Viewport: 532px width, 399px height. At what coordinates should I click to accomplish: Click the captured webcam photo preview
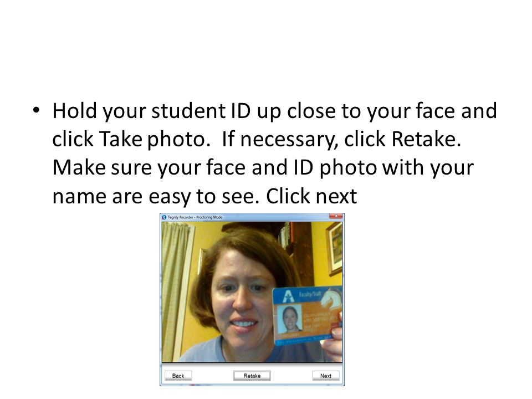pos(252,292)
